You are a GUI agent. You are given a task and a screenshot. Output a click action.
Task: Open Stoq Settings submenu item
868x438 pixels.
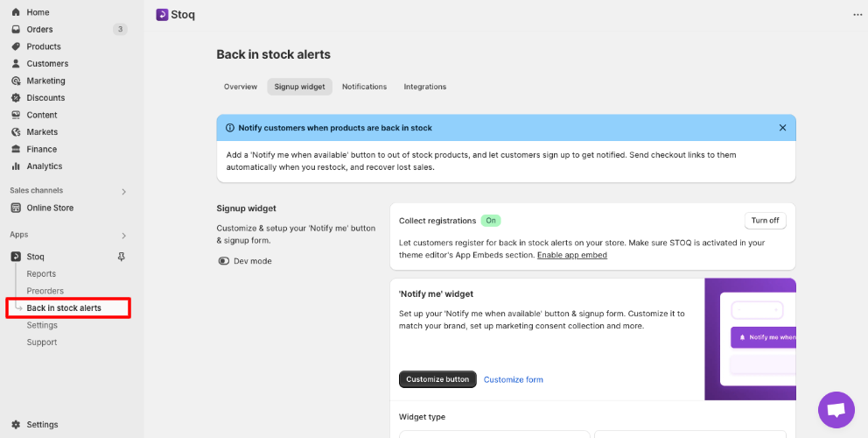[42, 326]
